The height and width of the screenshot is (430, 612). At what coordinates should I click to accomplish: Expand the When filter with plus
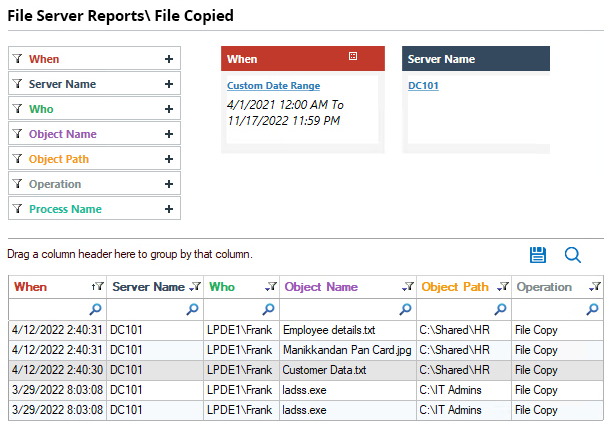tap(169, 59)
